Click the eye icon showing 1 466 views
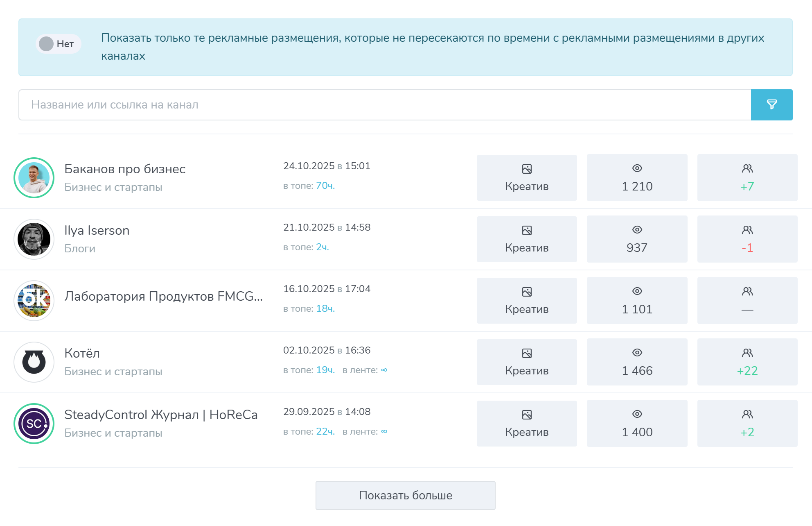Image resolution: width=812 pixels, height=526 pixels. click(637, 352)
